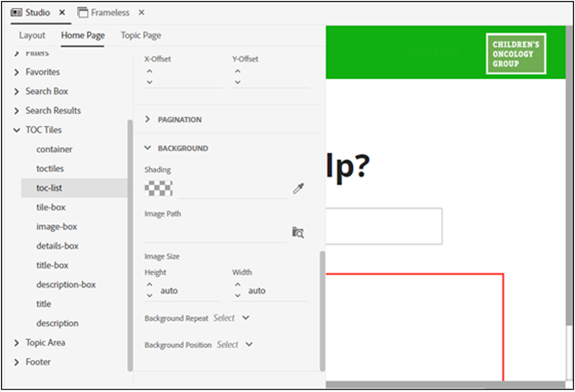Click the Shading eyedropper tool
The width and height of the screenshot is (575, 392).
(x=298, y=188)
